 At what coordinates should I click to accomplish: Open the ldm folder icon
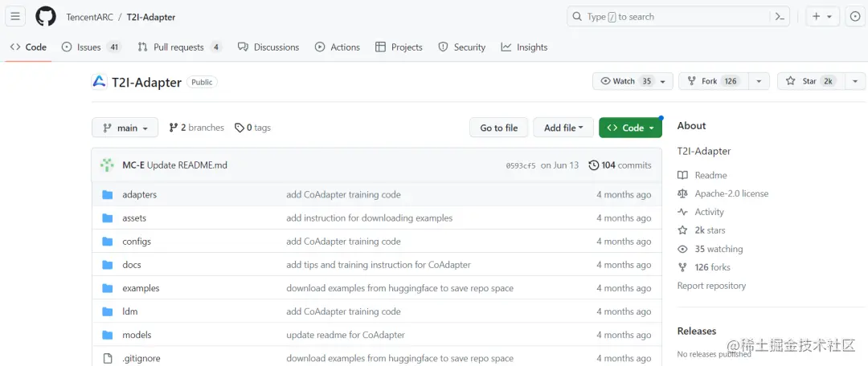click(108, 311)
